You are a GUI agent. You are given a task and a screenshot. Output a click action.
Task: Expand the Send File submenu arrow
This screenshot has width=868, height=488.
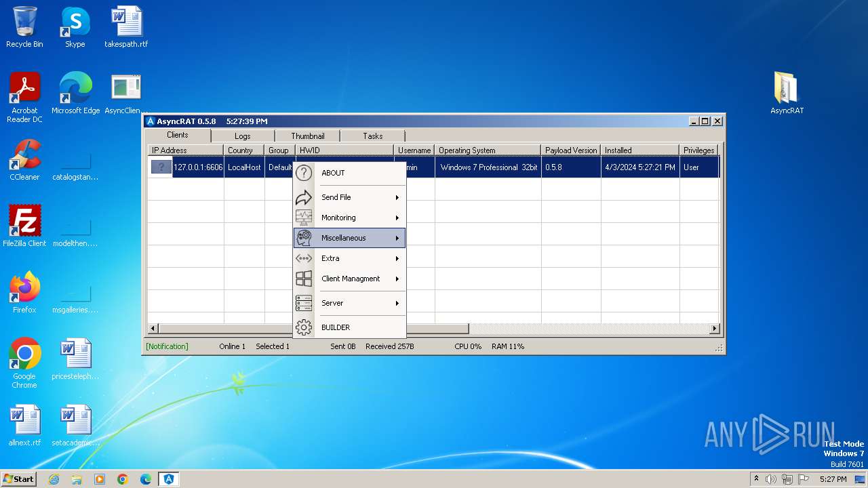coord(397,197)
